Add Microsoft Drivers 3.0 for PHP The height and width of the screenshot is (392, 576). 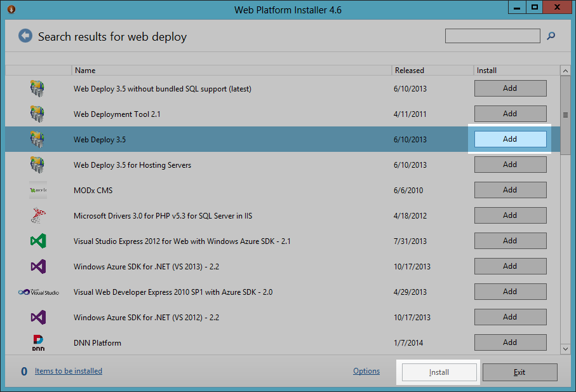(510, 215)
